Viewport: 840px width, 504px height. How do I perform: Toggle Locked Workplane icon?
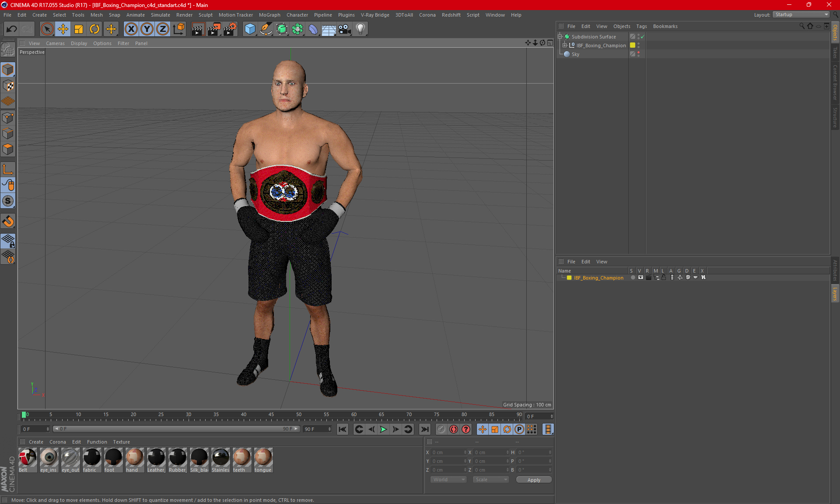click(x=8, y=241)
